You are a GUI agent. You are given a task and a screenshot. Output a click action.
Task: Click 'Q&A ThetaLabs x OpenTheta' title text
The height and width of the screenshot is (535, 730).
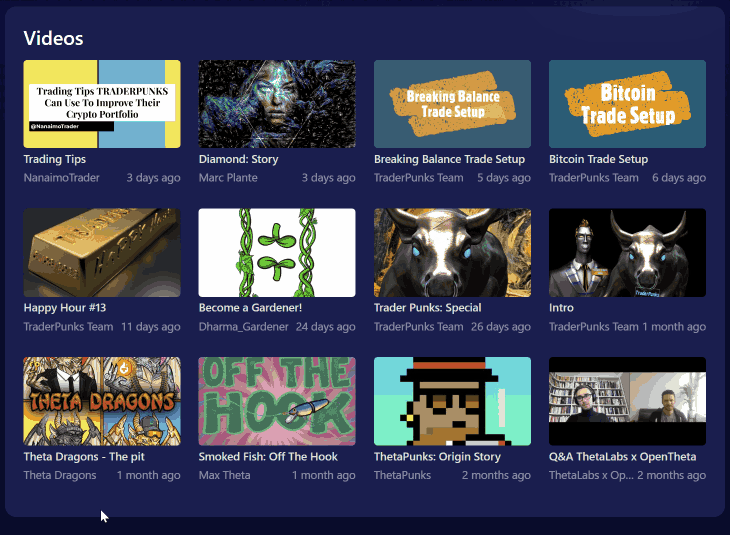pyautogui.click(x=622, y=457)
